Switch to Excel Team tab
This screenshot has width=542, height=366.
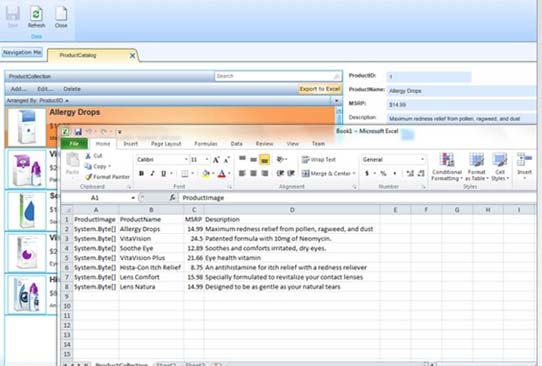(x=318, y=144)
